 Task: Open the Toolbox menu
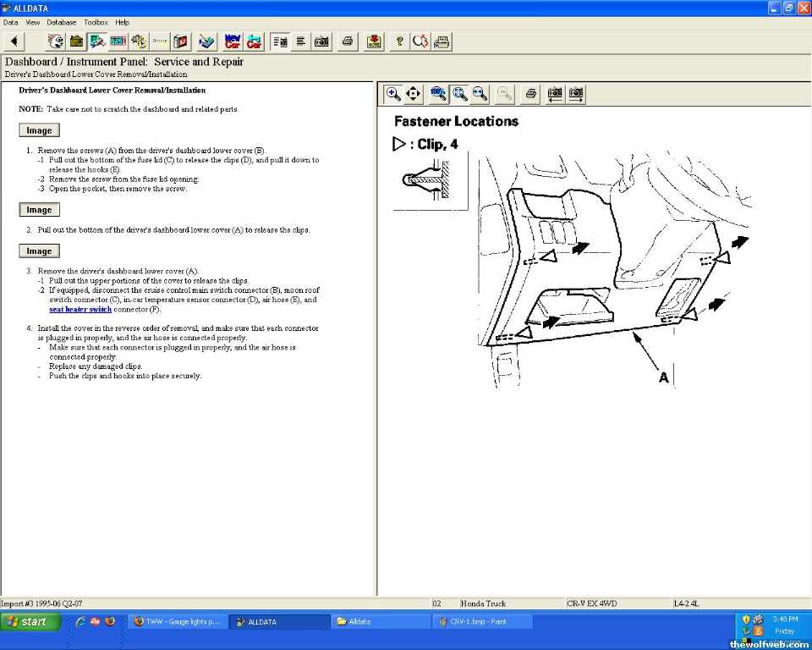point(96,22)
